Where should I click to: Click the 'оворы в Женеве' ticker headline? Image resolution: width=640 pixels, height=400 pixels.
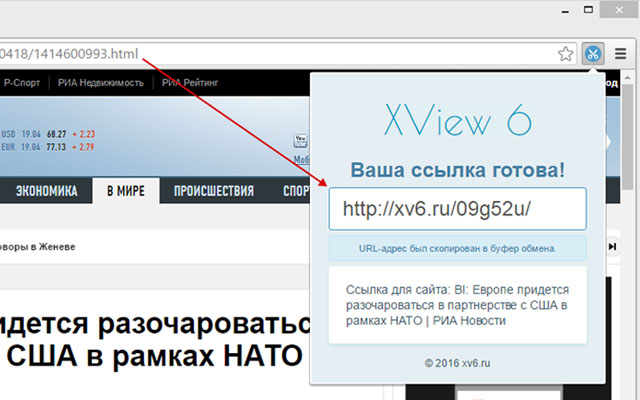(x=38, y=247)
